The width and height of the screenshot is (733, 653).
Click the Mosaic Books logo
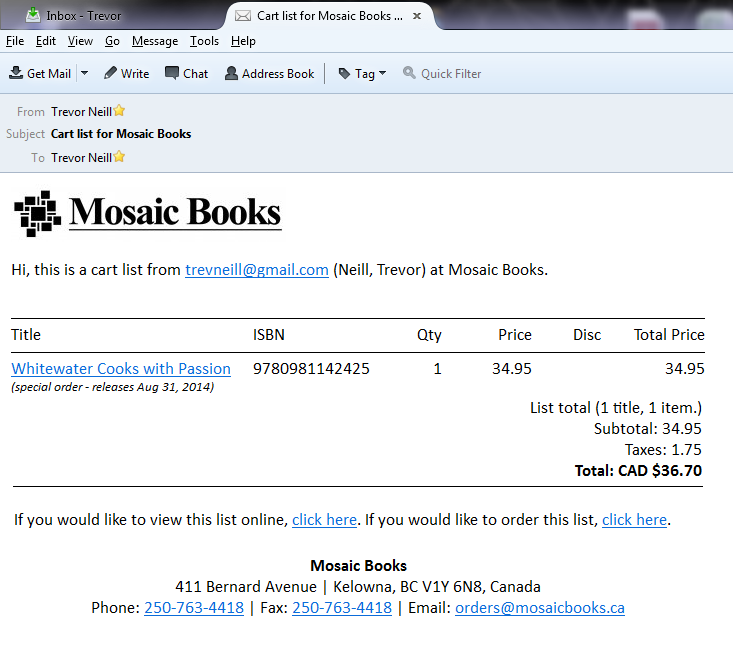[x=147, y=212]
